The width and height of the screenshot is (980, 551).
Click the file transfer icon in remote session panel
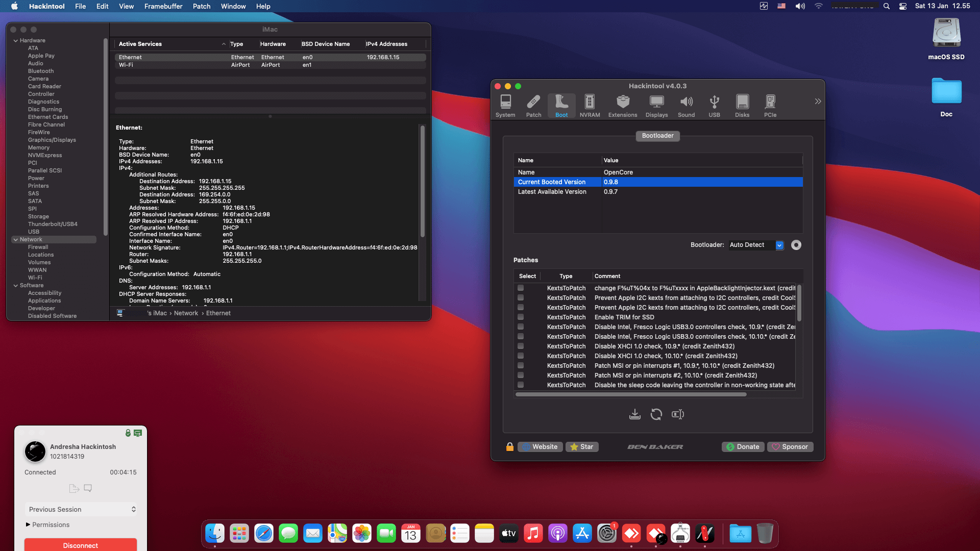[74, 488]
